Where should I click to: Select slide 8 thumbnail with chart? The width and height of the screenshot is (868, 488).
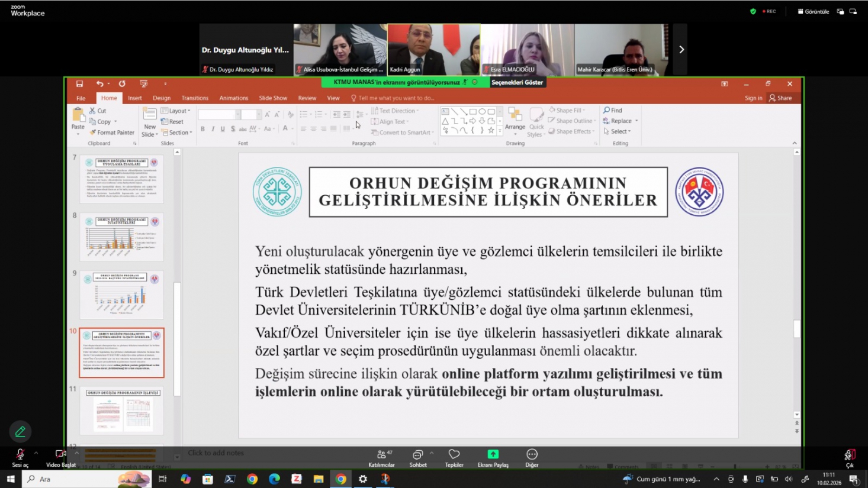(x=122, y=237)
